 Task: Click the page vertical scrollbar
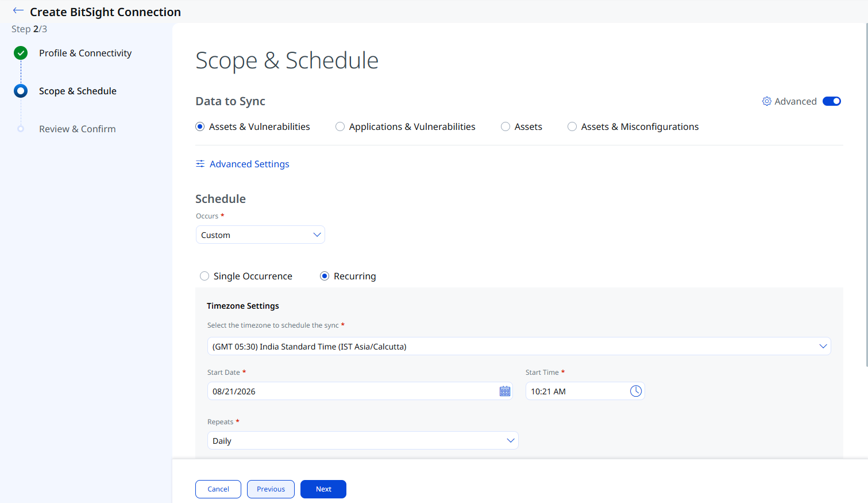(866, 195)
